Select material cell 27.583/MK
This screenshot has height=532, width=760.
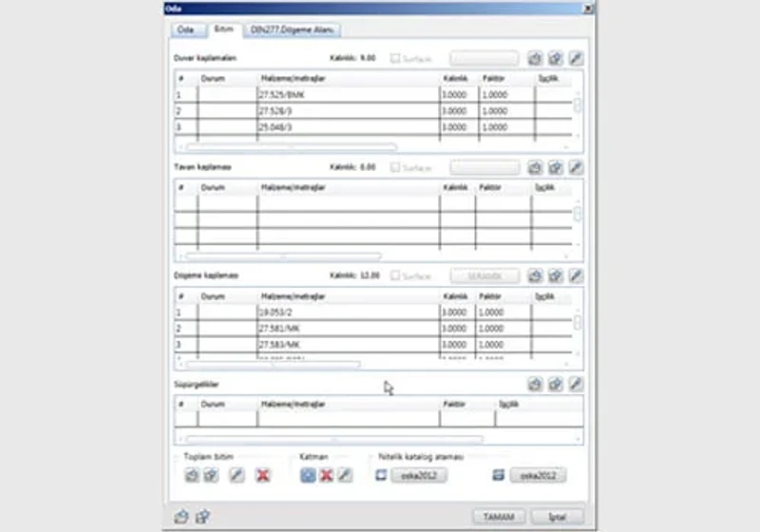pos(348,345)
